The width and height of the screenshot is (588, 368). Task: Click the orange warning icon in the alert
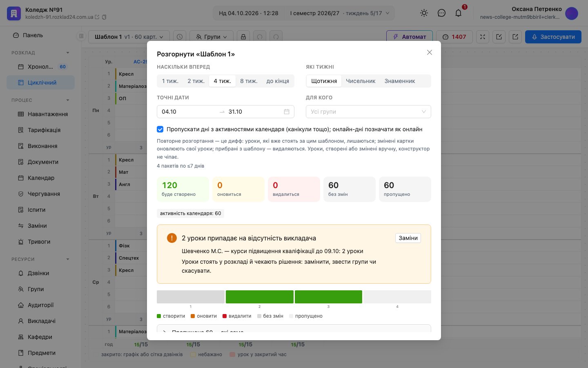coord(172,238)
